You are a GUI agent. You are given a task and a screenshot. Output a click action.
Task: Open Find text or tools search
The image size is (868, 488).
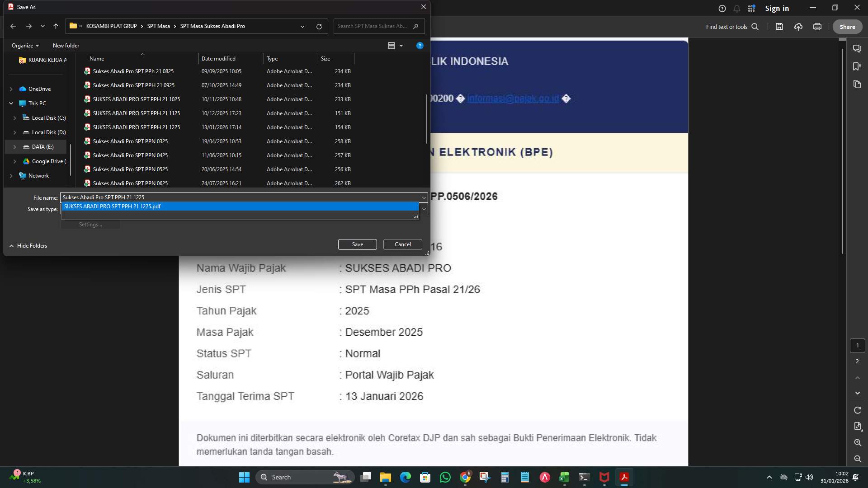pyautogui.click(x=755, y=27)
